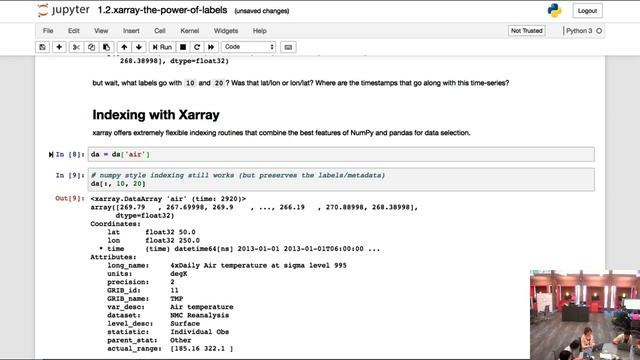Select the In [8] cell prompt
The image size is (640, 360).
coord(70,154)
